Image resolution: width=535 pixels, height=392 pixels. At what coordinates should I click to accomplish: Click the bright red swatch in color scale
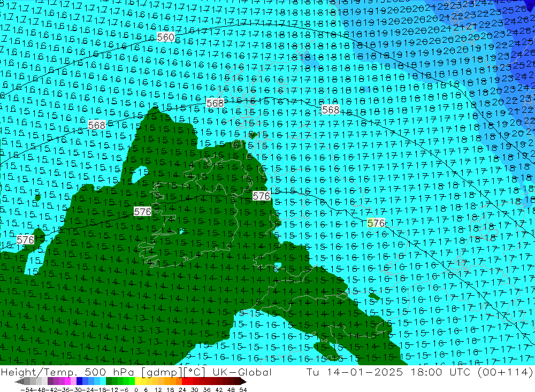[x=185, y=381]
